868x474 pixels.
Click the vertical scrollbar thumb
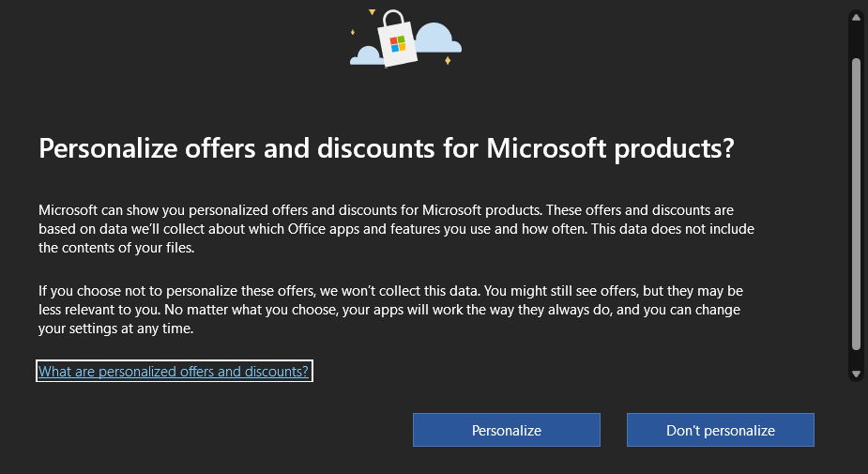(857, 204)
